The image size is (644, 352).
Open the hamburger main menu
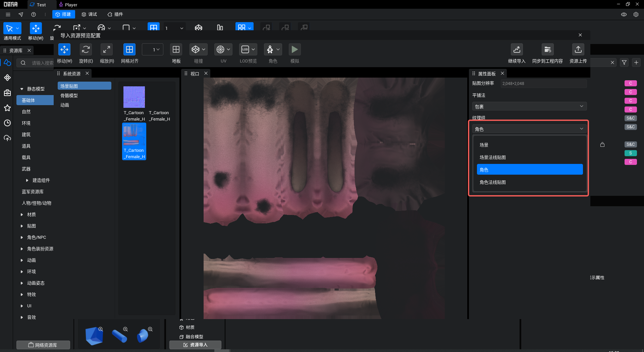click(8, 14)
